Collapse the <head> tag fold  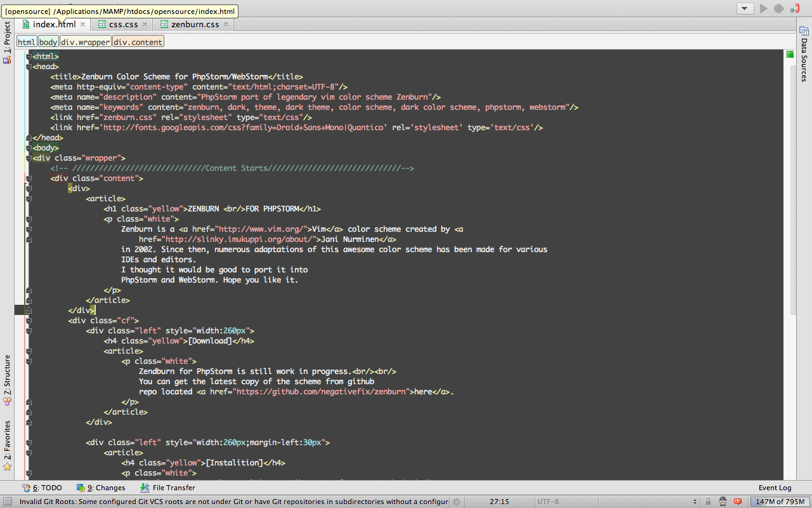(29, 67)
